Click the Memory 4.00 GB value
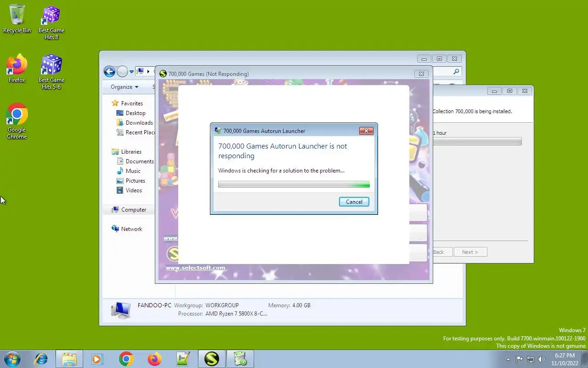The height and width of the screenshot is (368, 588). point(301,305)
